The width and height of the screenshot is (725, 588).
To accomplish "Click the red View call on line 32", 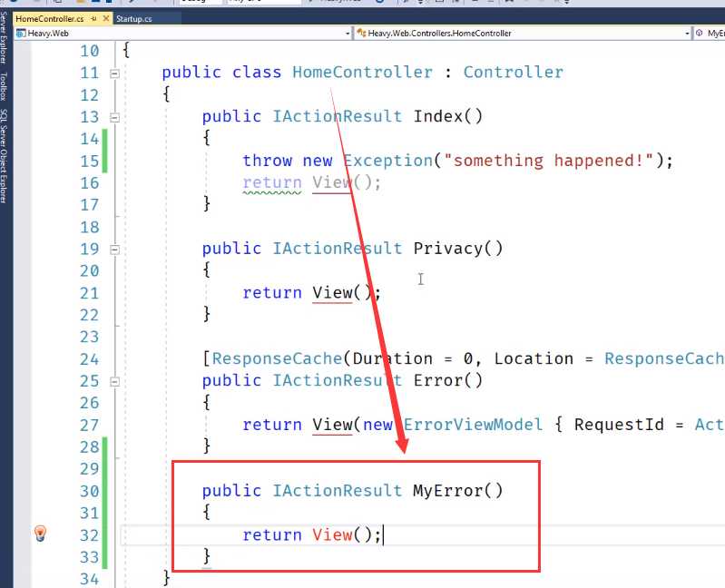I will click(x=332, y=534).
